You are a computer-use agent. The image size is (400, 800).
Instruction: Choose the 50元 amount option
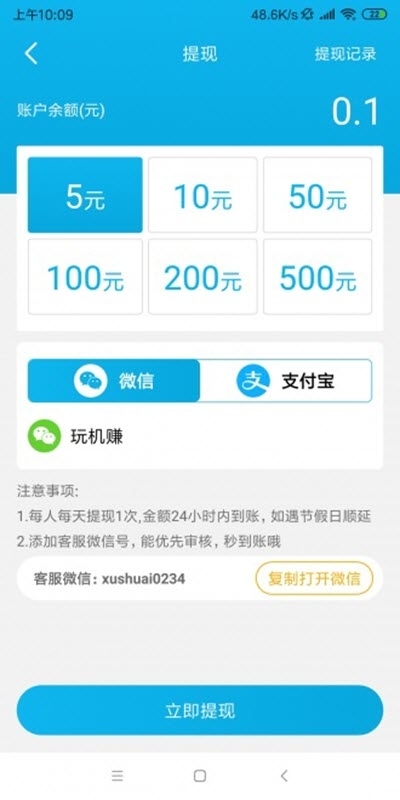click(x=317, y=195)
